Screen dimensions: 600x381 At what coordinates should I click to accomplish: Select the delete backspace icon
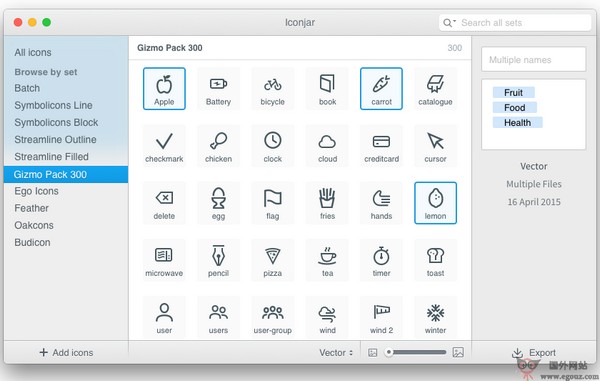(164, 203)
